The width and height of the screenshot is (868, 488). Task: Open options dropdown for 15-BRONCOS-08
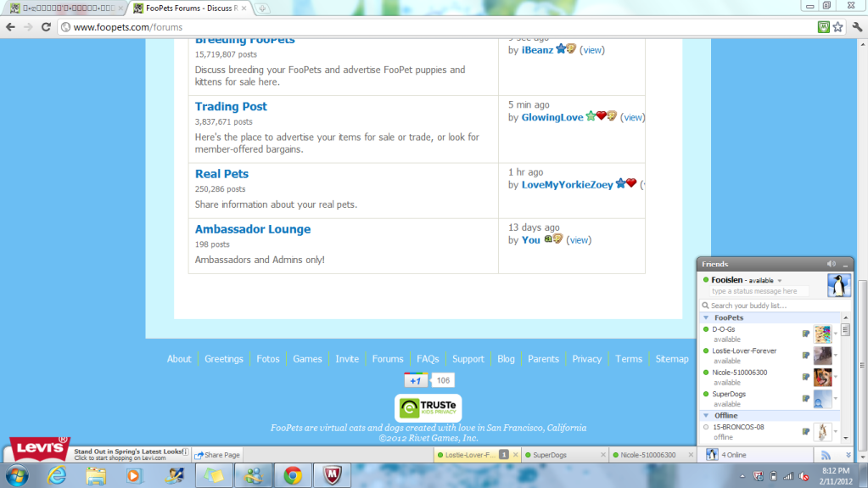click(x=836, y=431)
